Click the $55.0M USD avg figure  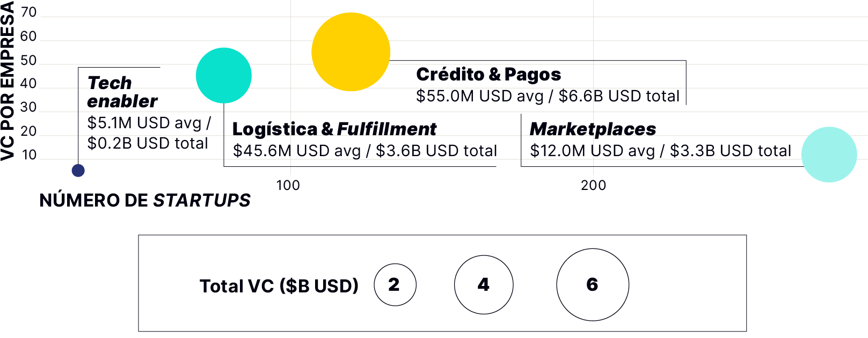(479, 96)
